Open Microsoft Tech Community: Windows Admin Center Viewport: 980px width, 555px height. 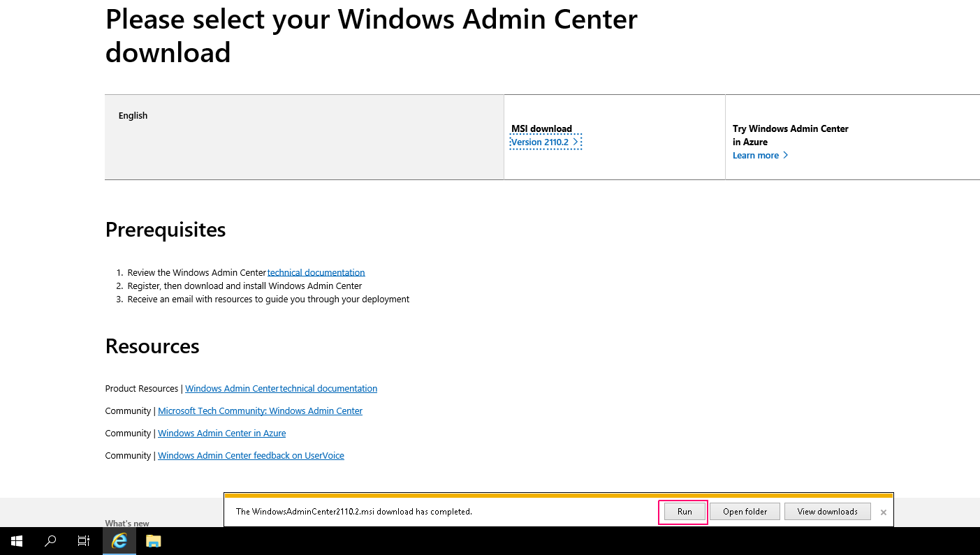(260, 411)
